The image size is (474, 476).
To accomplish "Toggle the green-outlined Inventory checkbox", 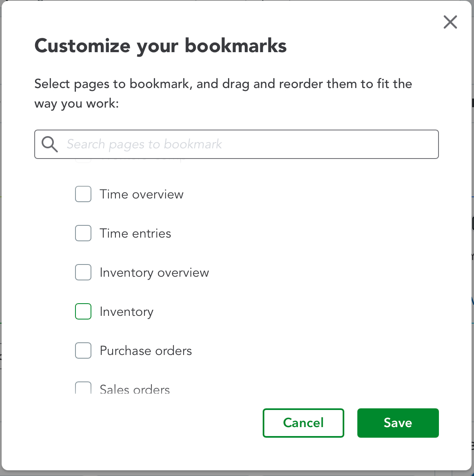I will tap(83, 311).
